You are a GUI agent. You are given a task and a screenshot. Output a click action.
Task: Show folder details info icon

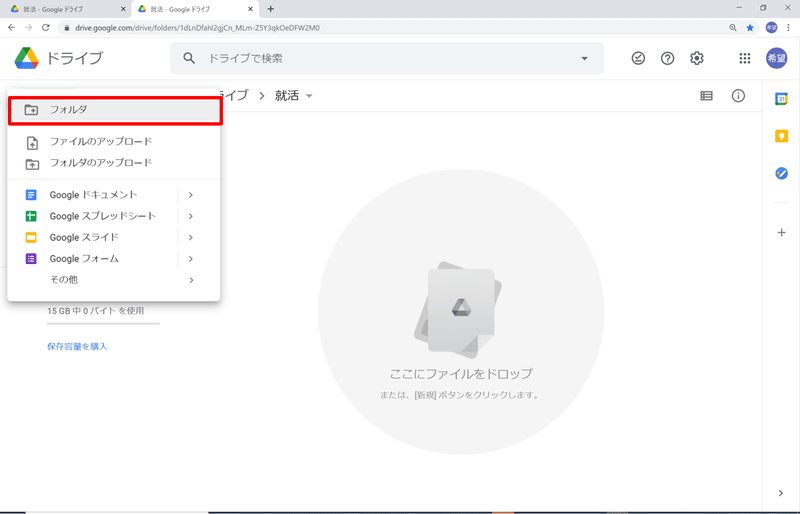[x=738, y=96]
